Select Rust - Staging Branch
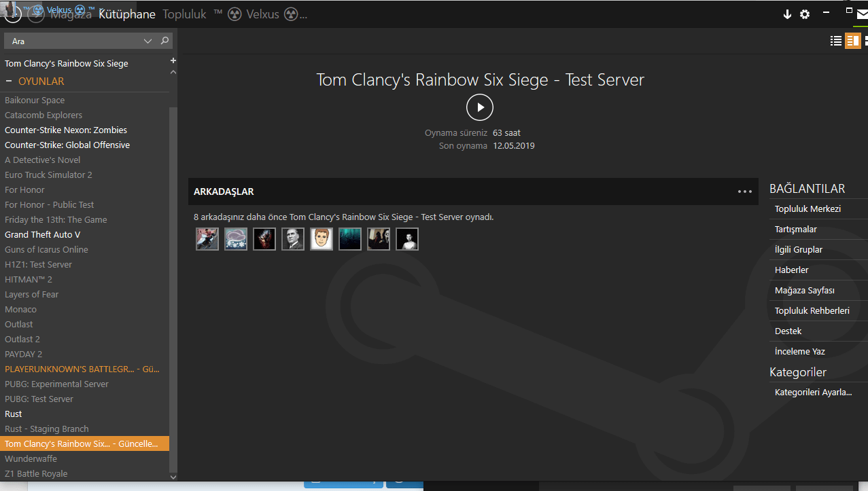 click(84, 429)
